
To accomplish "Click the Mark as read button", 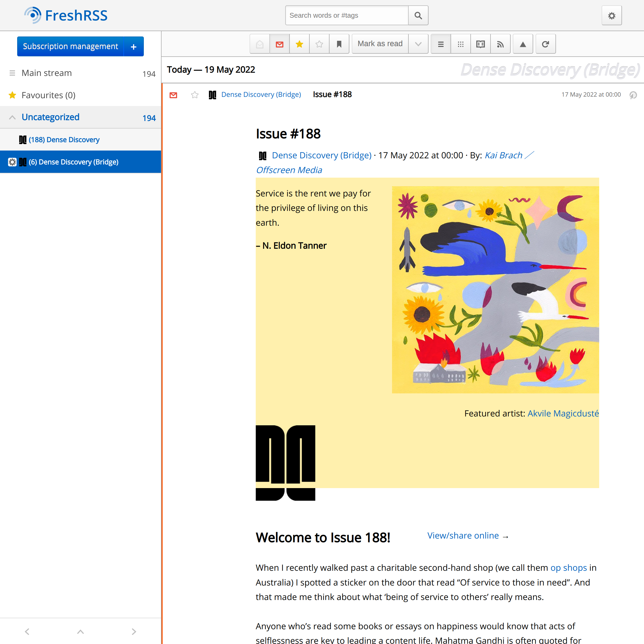I will [x=380, y=44].
